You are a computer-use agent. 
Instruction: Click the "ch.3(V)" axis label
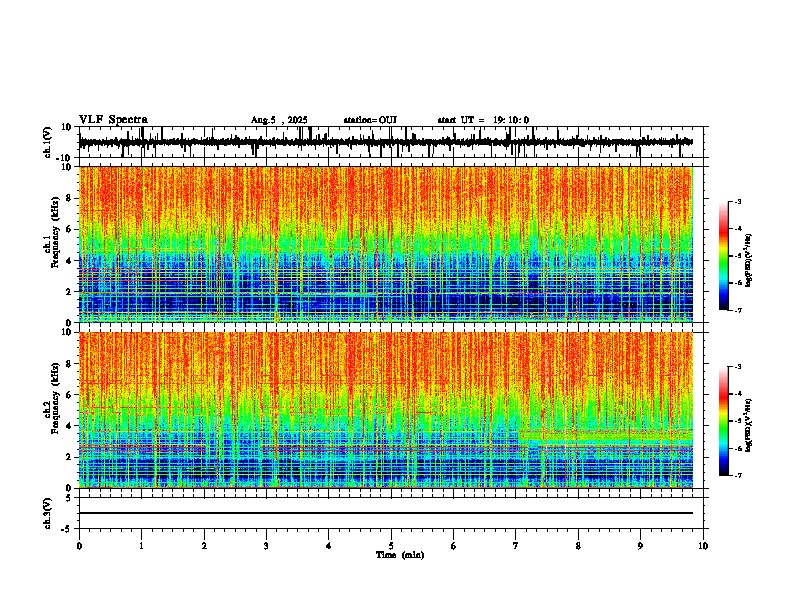[x=48, y=513]
